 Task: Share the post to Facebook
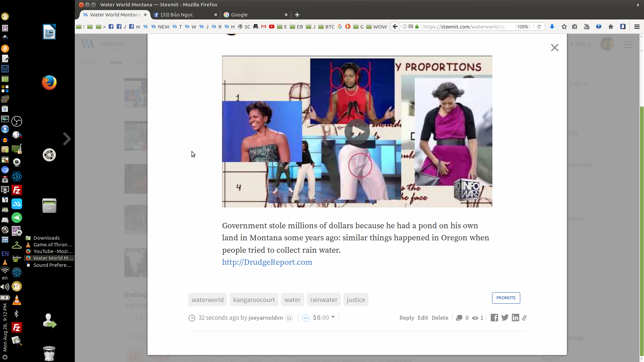pyautogui.click(x=494, y=317)
